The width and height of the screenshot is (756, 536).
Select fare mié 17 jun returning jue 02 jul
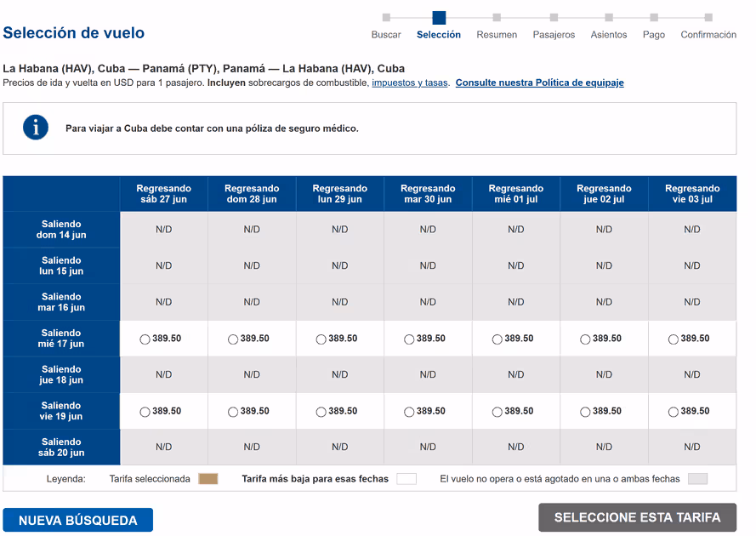coord(585,339)
